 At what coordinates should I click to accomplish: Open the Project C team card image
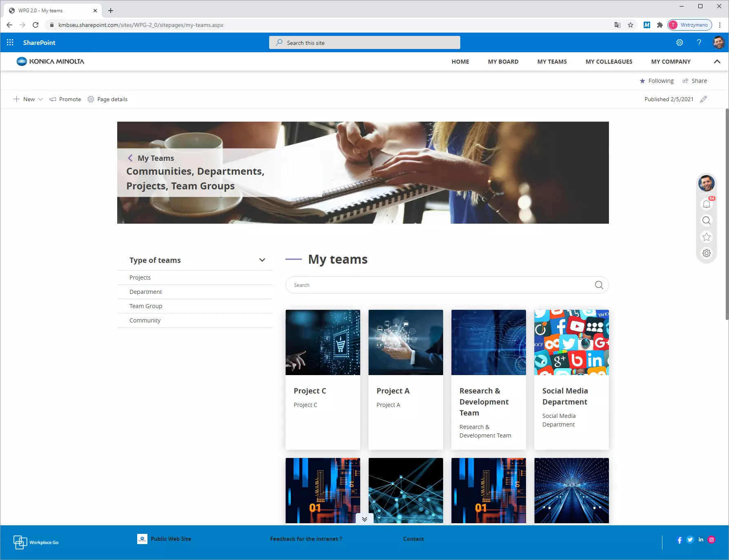[323, 342]
